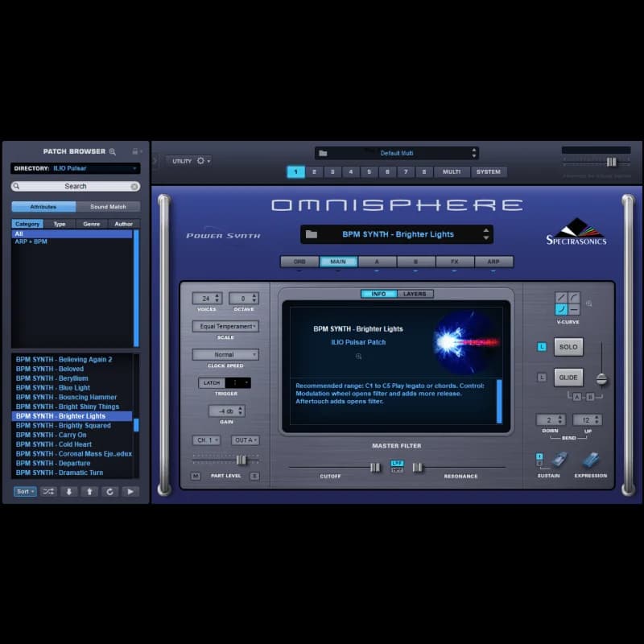
Task: Click the SOLO button
Action: point(569,346)
